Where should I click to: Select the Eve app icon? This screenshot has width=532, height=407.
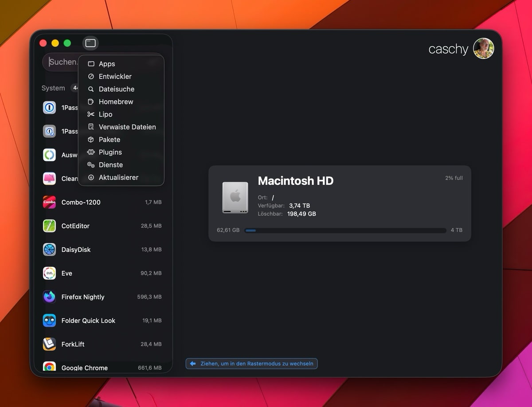click(x=49, y=273)
